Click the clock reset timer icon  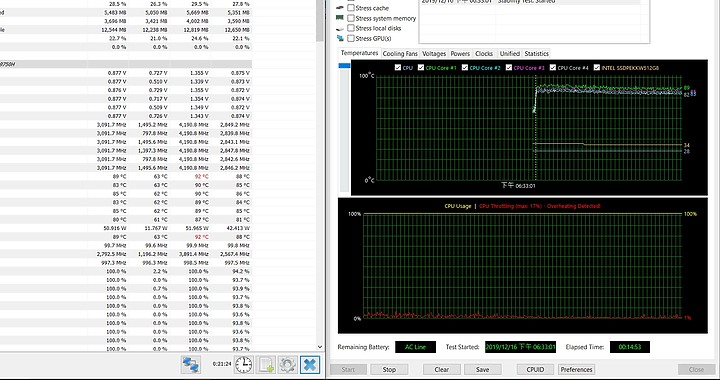243,365
